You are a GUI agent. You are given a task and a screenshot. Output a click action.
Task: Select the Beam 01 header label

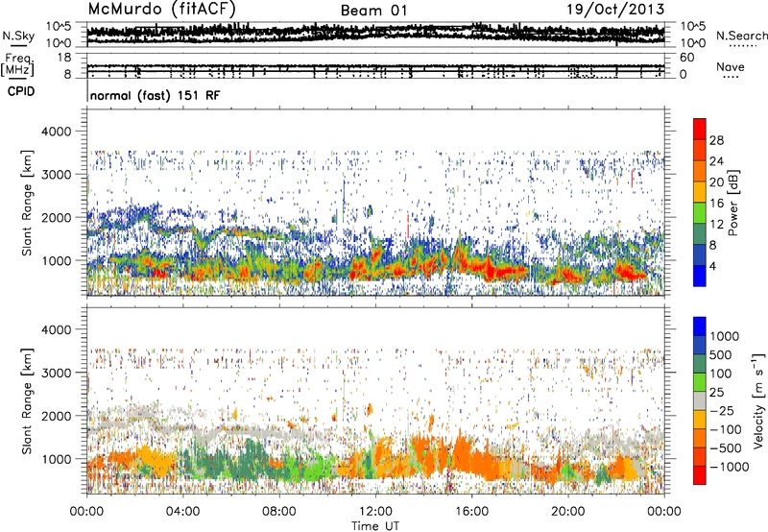pyautogui.click(x=373, y=11)
